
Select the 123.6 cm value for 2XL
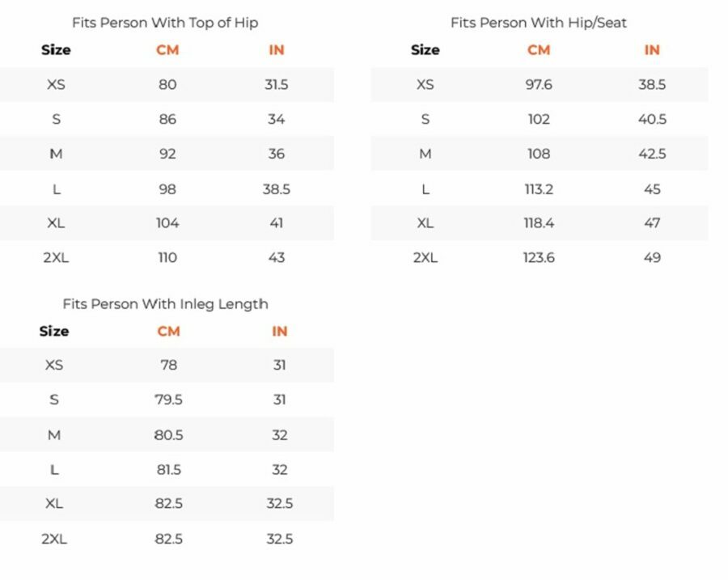(x=539, y=257)
